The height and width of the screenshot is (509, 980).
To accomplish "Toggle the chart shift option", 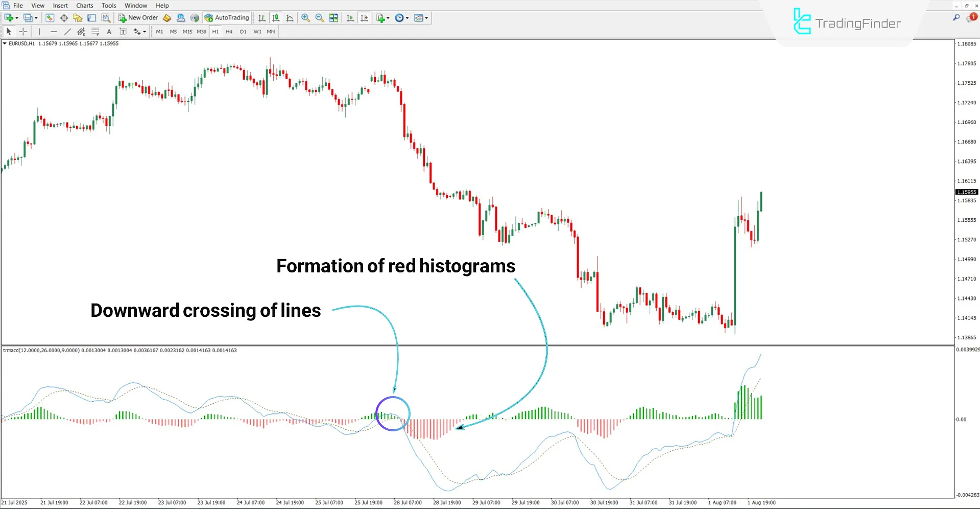I will tap(365, 17).
